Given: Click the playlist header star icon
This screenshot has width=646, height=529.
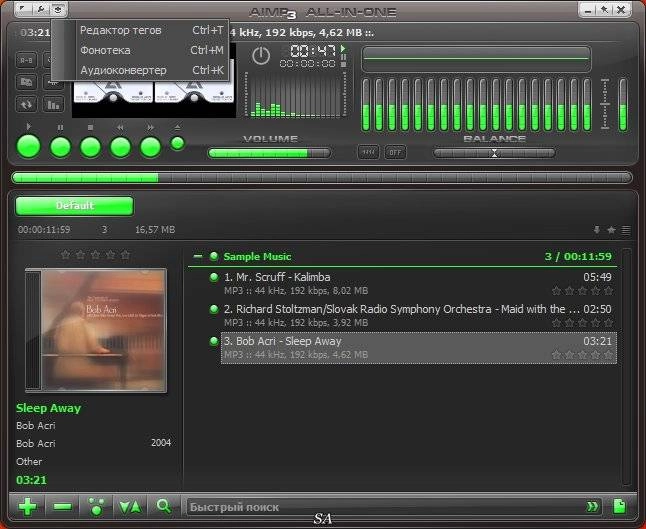Looking at the screenshot, I should pos(611,230).
